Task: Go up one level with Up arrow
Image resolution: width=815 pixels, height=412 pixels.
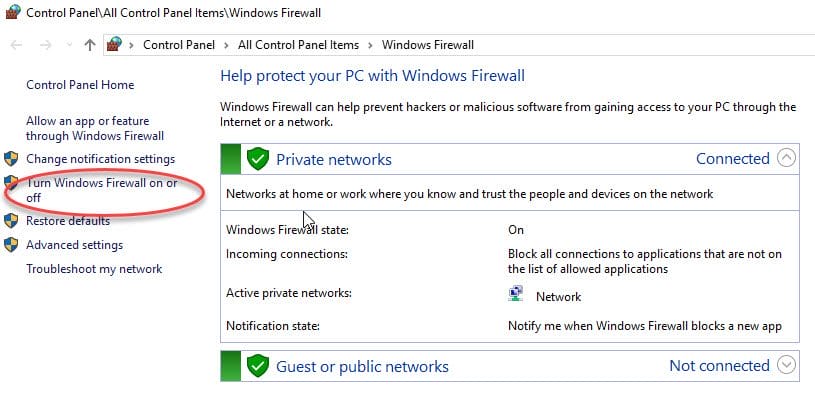Action: tap(90, 45)
